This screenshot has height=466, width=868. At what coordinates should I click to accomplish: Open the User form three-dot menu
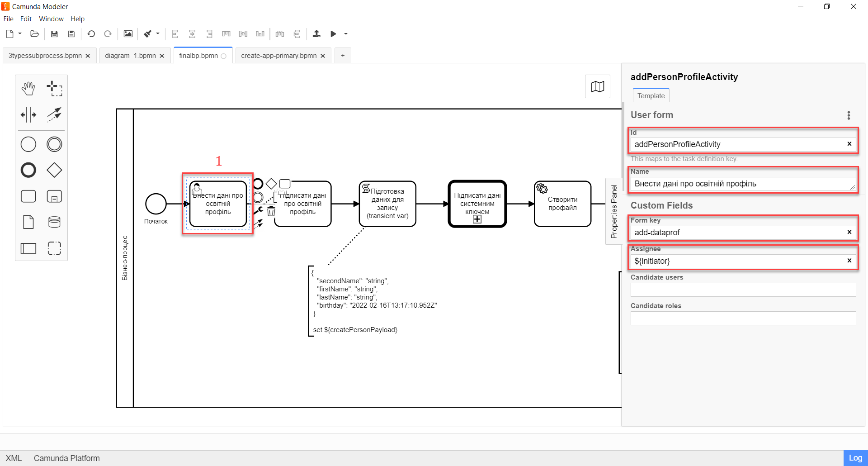pyautogui.click(x=849, y=115)
